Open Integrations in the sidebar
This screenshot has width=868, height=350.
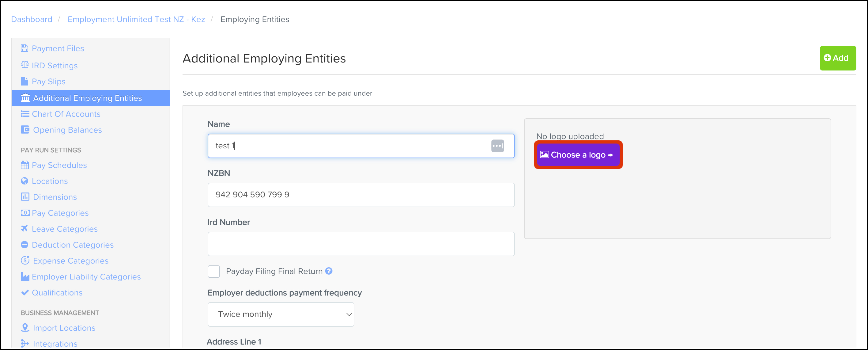tap(55, 344)
